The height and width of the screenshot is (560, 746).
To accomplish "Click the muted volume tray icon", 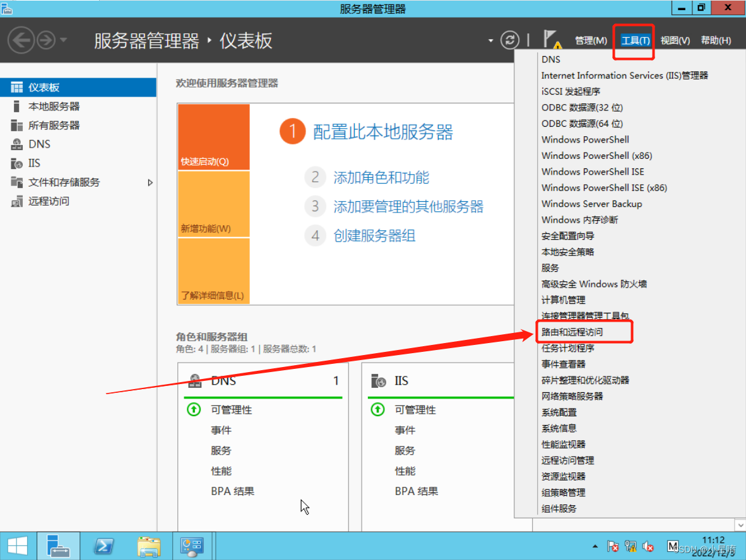I will 648,547.
